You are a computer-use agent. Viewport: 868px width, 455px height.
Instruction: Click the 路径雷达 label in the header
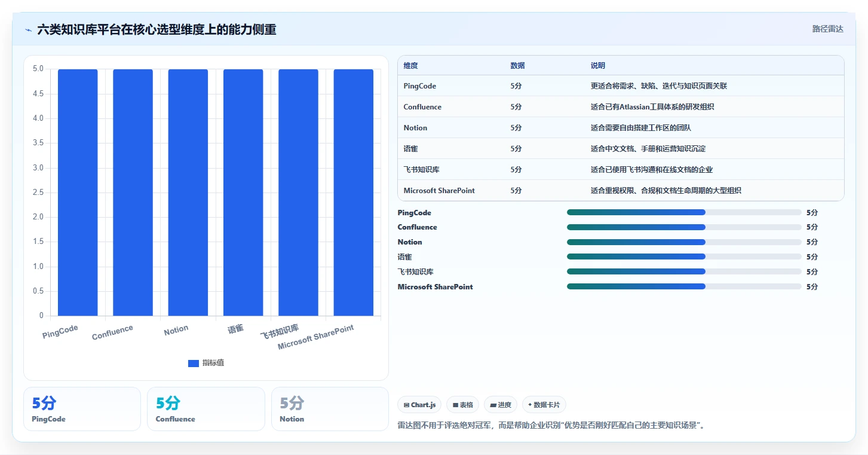click(828, 29)
